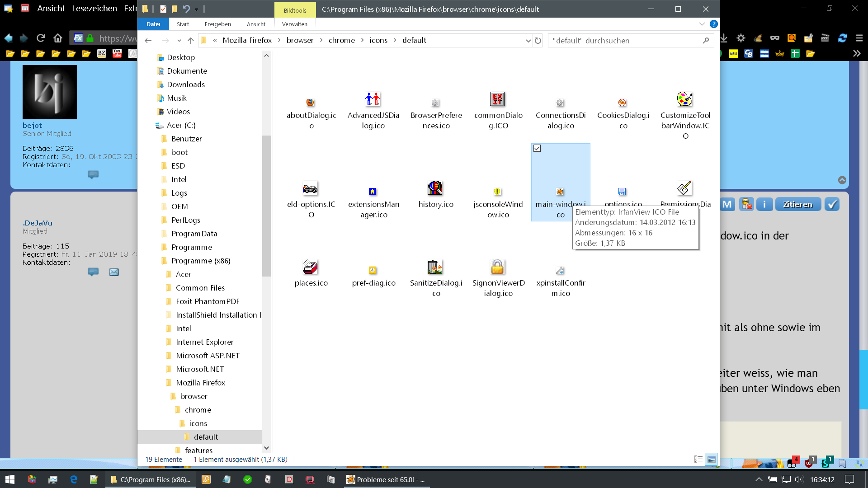
Task: Toggle large icons view button
Action: click(711, 459)
